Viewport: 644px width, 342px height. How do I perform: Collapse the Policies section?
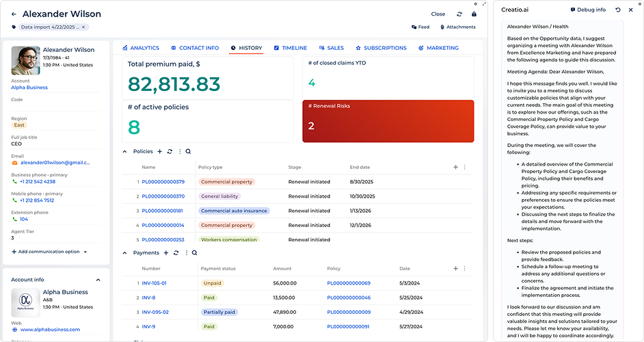[x=124, y=152]
